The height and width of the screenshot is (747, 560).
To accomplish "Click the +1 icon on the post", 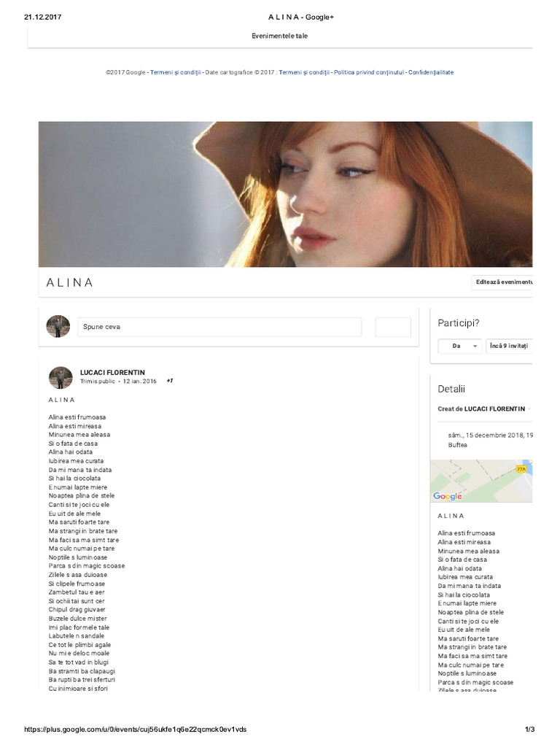I will [169, 381].
